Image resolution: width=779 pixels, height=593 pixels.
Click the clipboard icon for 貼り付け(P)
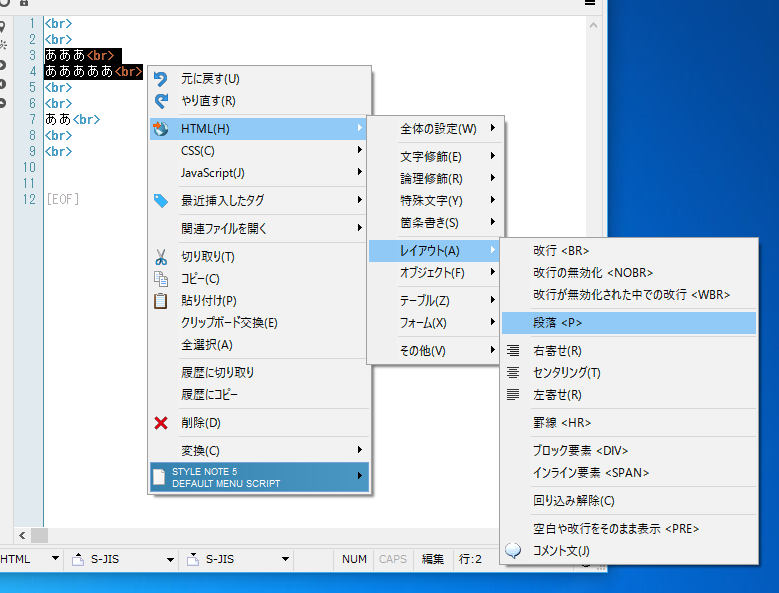click(160, 300)
